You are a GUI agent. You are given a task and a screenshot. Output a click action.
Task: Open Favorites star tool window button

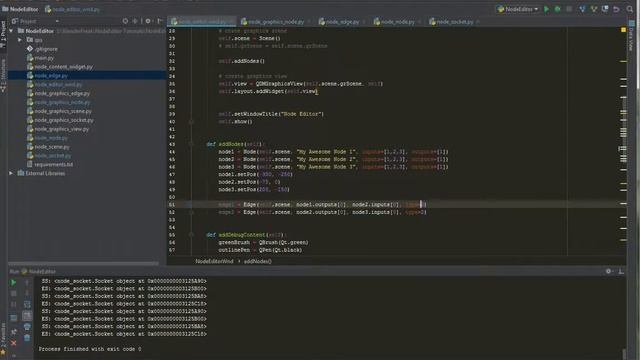click(3, 352)
